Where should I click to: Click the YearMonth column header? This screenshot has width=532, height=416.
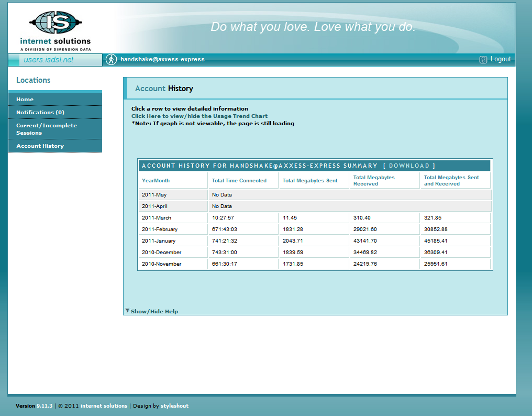coord(156,181)
